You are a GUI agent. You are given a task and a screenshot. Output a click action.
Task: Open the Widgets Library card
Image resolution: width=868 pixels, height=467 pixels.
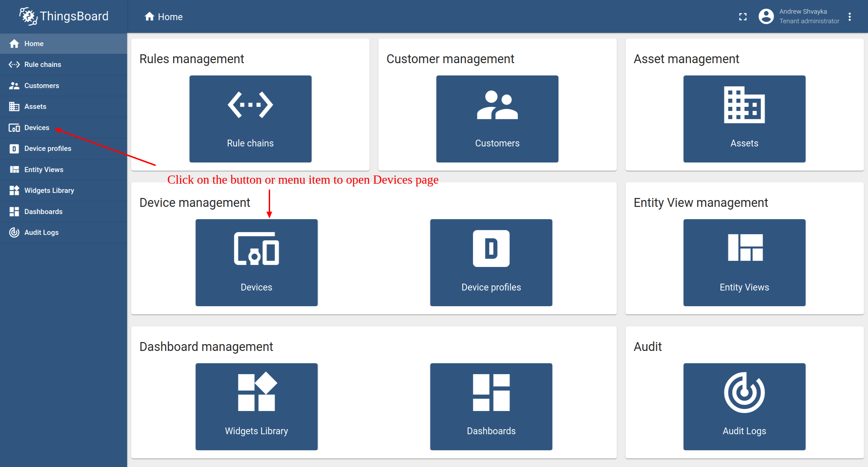point(256,406)
